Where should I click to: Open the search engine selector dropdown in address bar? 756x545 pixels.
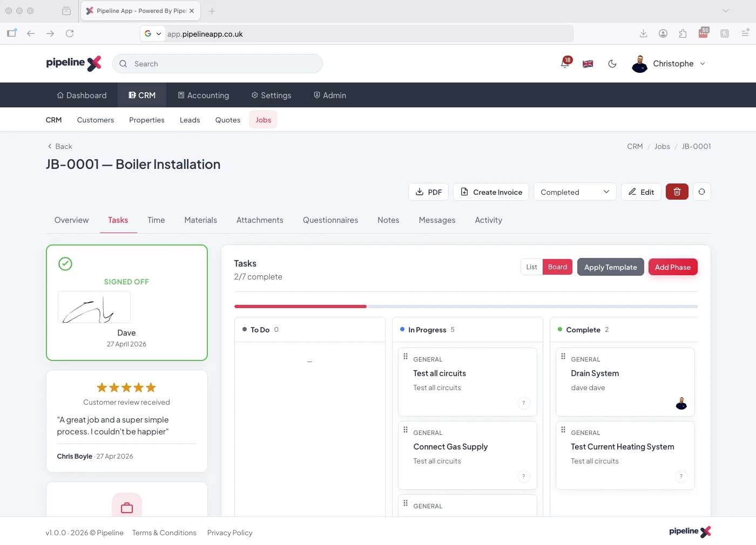coord(153,33)
